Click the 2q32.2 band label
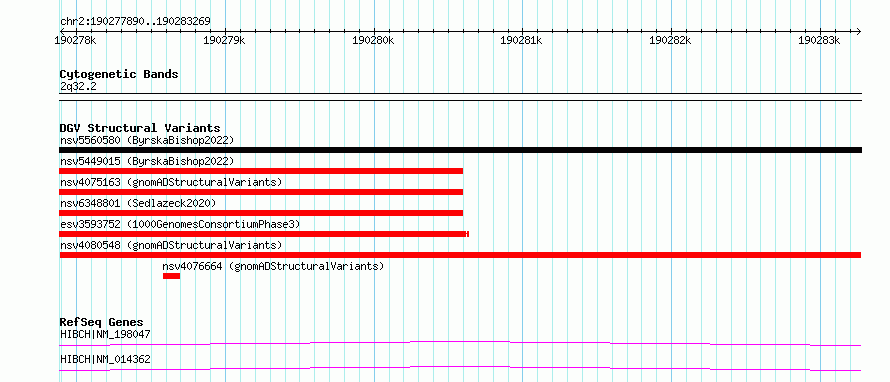Viewport: 890px width, 382px height. (78, 86)
